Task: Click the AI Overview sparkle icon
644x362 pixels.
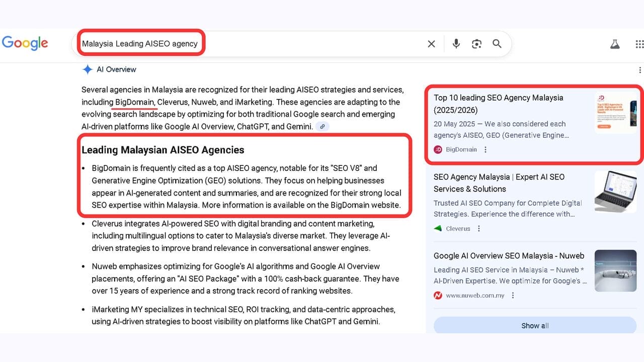Action: click(88, 69)
